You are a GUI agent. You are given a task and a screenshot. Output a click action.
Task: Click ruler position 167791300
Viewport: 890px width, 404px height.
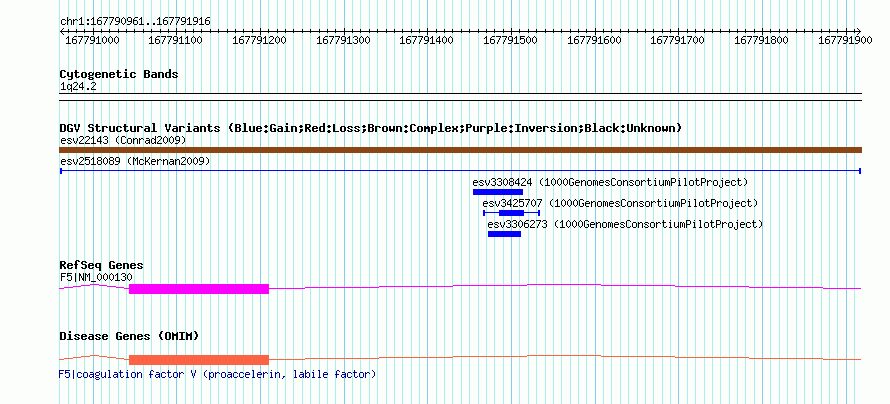343,40
